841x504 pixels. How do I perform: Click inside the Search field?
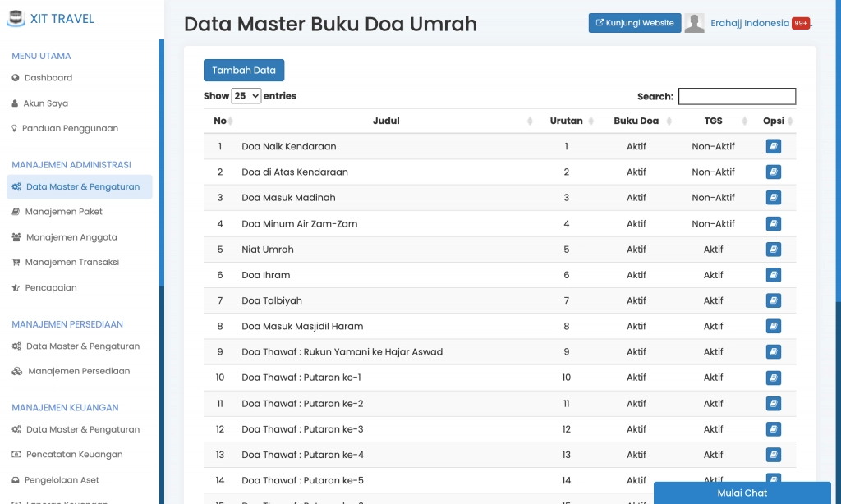pyautogui.click(x=736, y=96)
